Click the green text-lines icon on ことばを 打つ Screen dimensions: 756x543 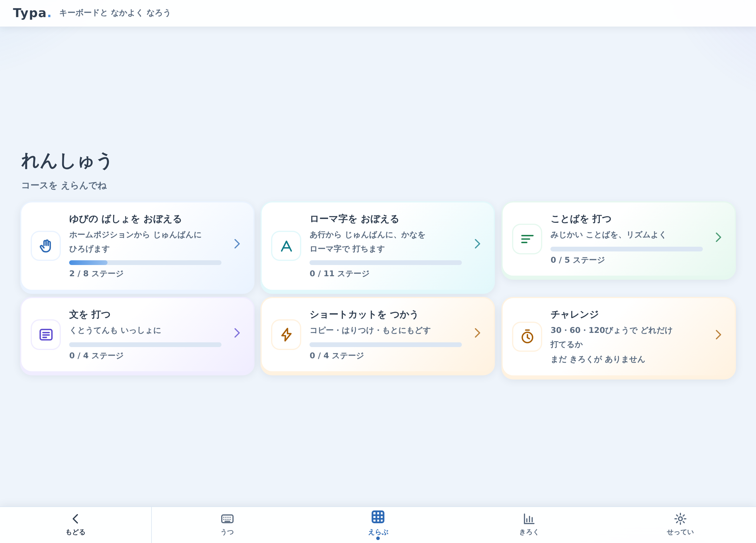point(527,239)
